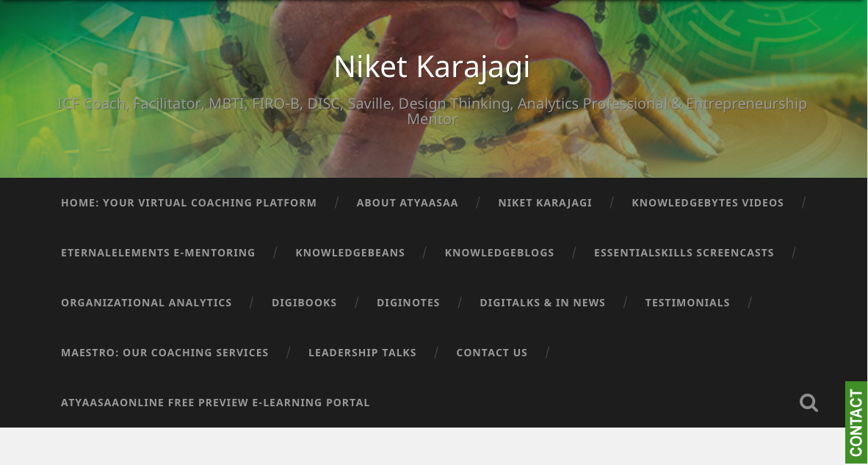Open AtyaasaaOnline Free Preview E-Learning Portal
This screenshot has height=465, width=868.
[215, 403]
